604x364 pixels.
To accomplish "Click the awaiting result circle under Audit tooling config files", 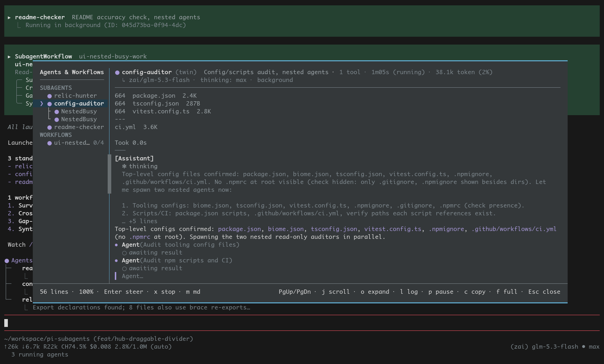I will click(x=124, y=253).
